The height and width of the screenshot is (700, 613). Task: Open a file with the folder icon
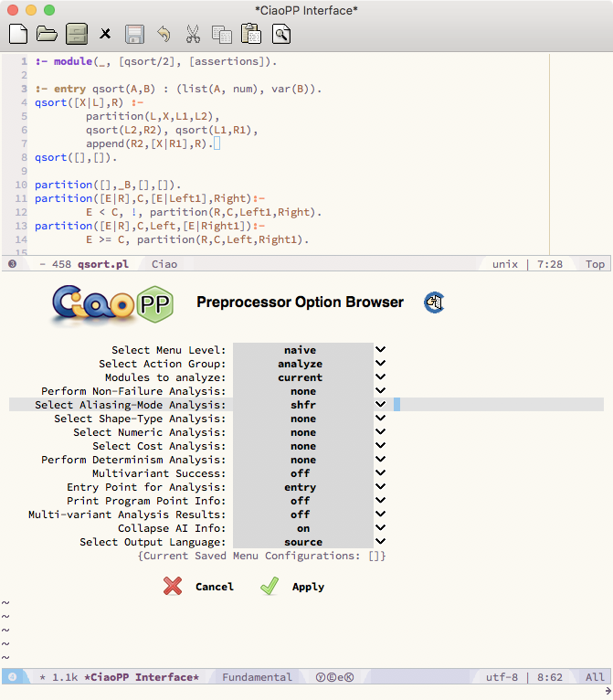47,35
